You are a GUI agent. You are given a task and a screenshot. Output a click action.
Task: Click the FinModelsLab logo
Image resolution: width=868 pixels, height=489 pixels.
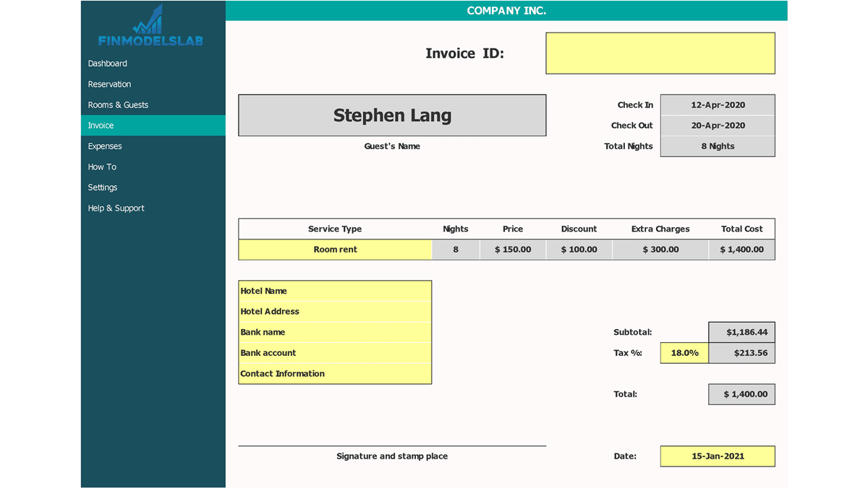150,26
